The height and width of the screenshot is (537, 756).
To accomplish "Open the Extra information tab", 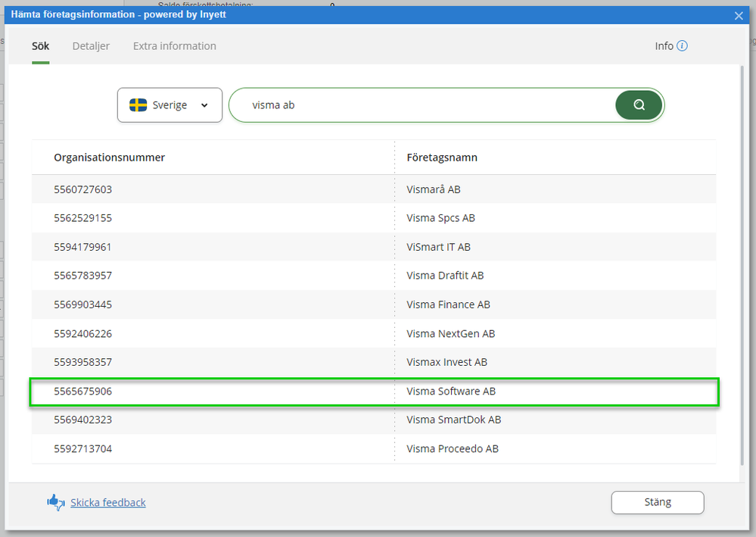I will tap(175, 46).
